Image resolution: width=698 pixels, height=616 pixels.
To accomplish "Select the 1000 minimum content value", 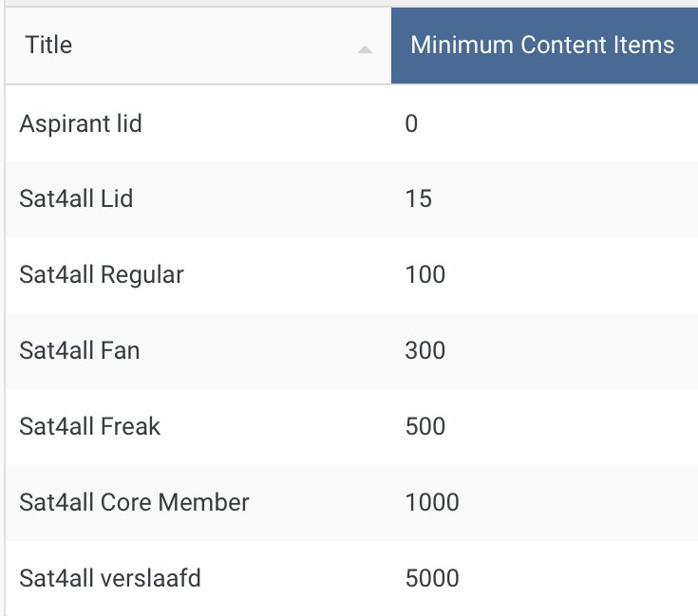I will [431, 503].
